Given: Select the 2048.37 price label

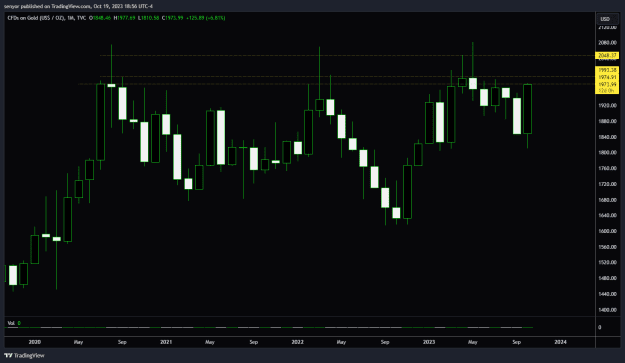Looking at the screenshot, I should pos(607,55).
